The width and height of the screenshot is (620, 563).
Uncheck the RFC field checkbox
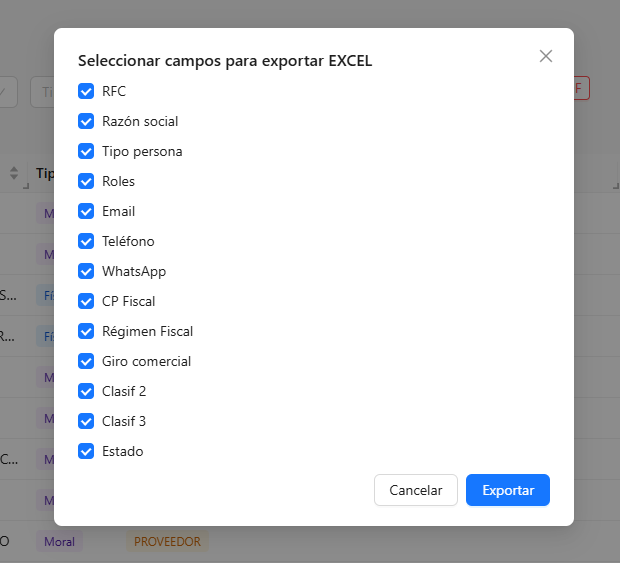pos(86,91)
